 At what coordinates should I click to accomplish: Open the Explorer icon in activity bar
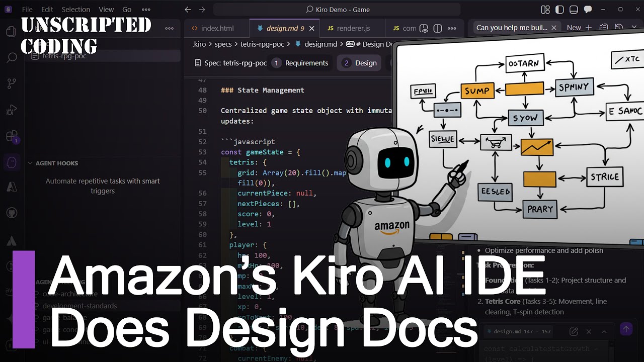[x=11, y=32]
